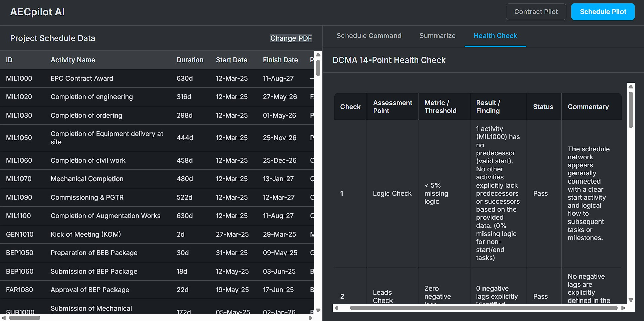Click the up arrow on the Health Check panel scrollbar
This screenshot has width=644, height=321.
pos(630,86)
